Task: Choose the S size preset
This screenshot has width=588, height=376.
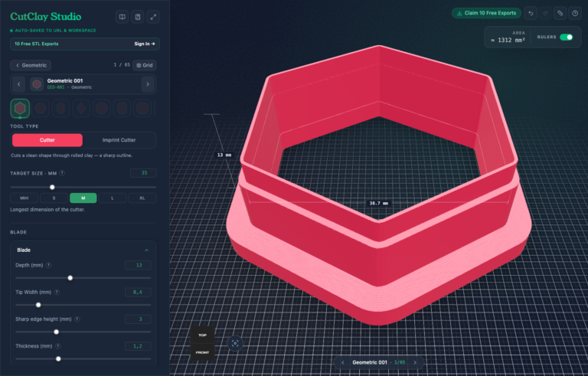Action: pos(54,198)
